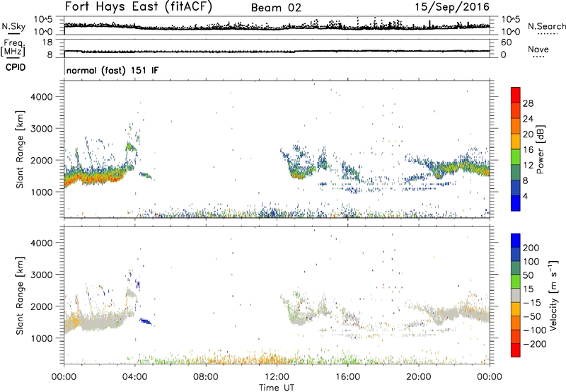Screen dimensions: 566x392
Task: Select the 'N.Sky' legend label
Action: tap(13, 26)
